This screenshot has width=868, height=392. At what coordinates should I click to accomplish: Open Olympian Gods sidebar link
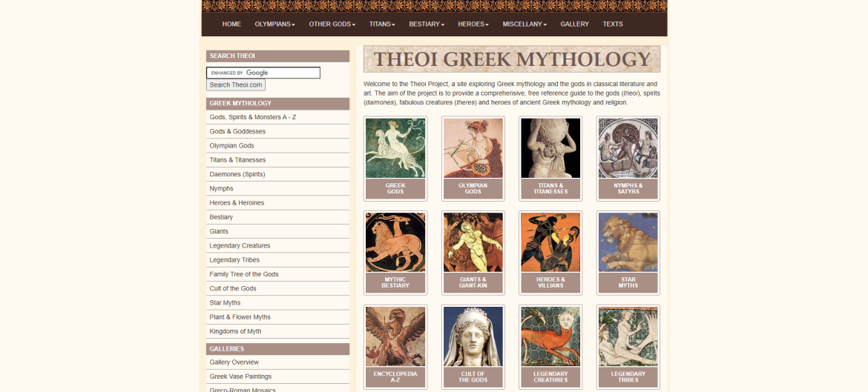click(x=277, y=146)
